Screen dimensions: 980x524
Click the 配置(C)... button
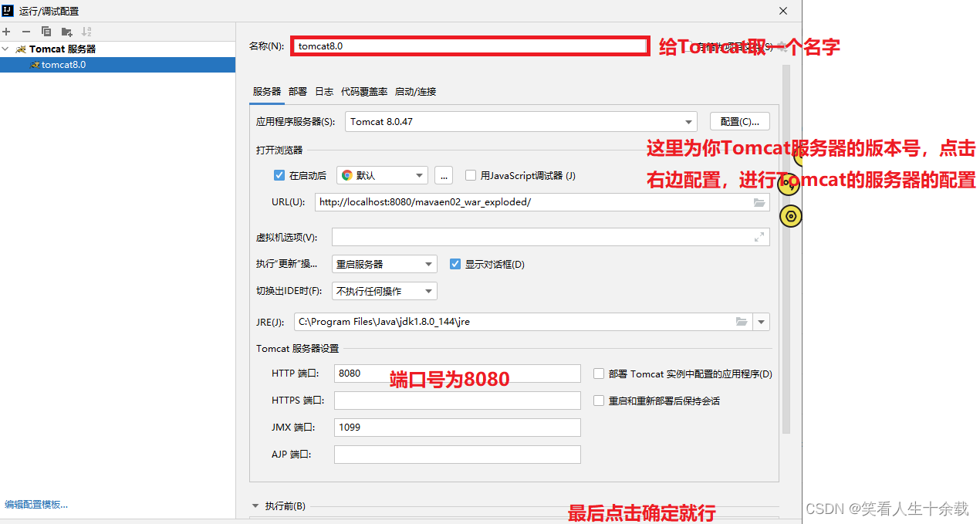(x=740, y=122)
